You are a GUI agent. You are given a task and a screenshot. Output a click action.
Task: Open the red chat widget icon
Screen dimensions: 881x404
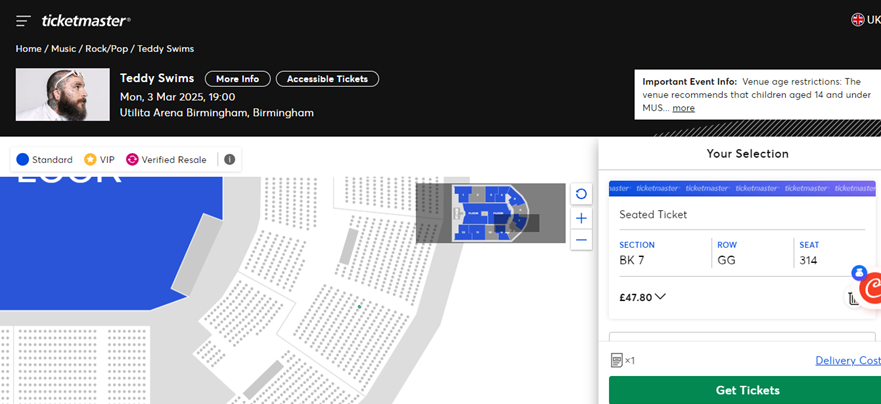coord(871,288)
